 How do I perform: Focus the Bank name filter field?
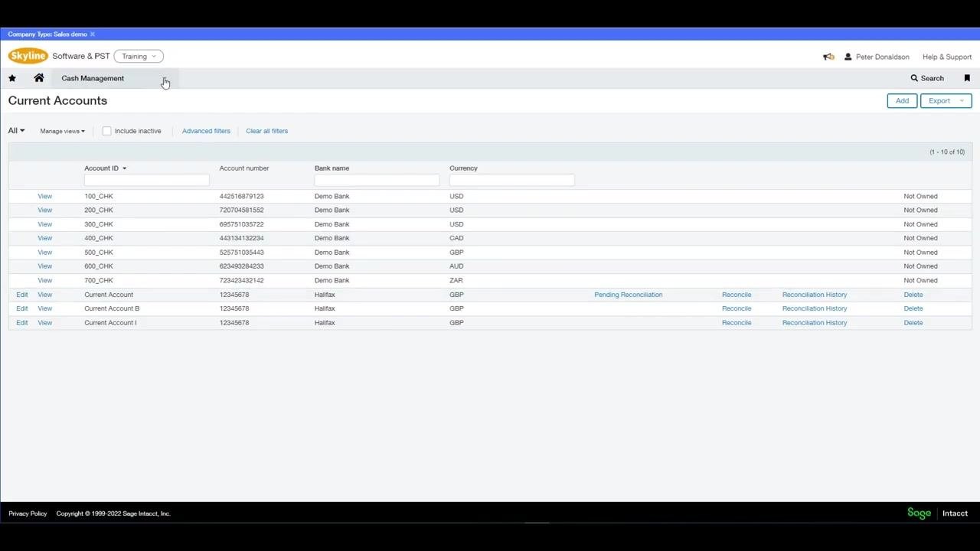377,180
